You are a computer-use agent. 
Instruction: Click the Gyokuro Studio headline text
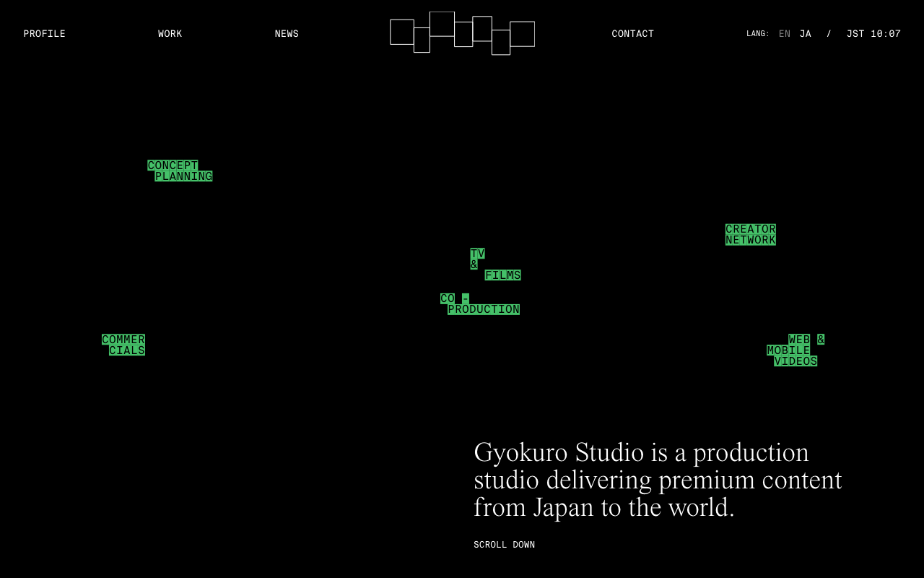658,480
